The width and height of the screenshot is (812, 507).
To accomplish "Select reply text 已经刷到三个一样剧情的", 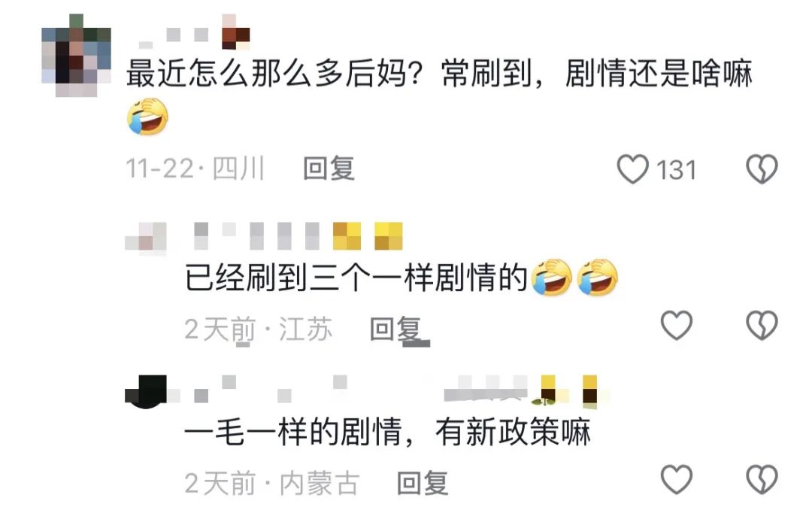I will 356,278.
